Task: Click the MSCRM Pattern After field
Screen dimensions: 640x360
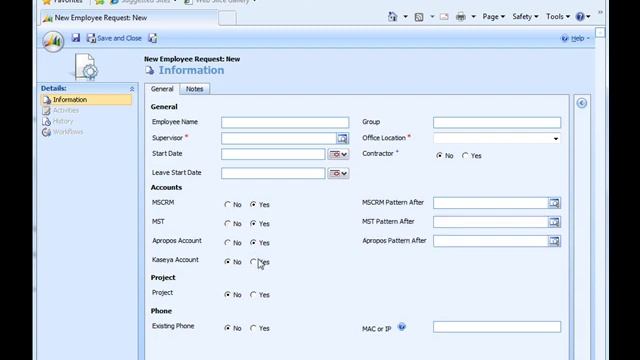Action: pos(491,203)
